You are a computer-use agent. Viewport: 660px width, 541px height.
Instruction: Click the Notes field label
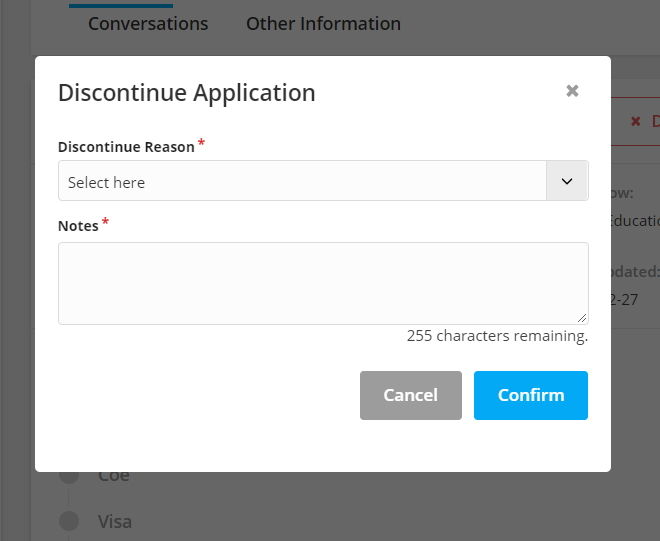coord(78,226)
